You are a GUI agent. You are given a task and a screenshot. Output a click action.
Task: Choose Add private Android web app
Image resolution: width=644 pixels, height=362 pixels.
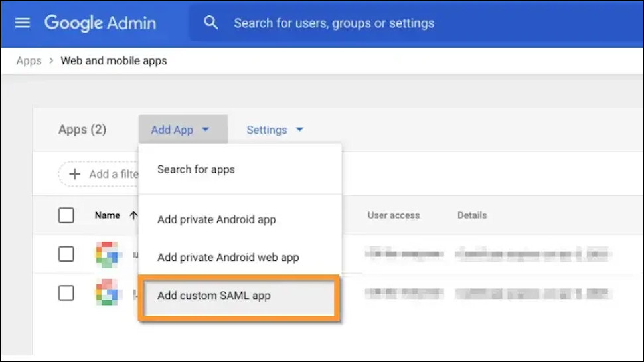240,257
